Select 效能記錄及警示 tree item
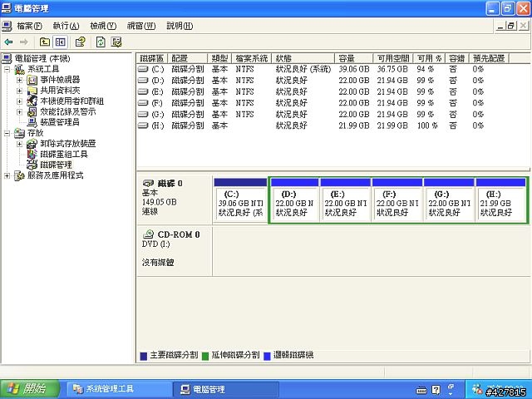The width and height of the screenshot is (532, 399). tap(68, 111)
